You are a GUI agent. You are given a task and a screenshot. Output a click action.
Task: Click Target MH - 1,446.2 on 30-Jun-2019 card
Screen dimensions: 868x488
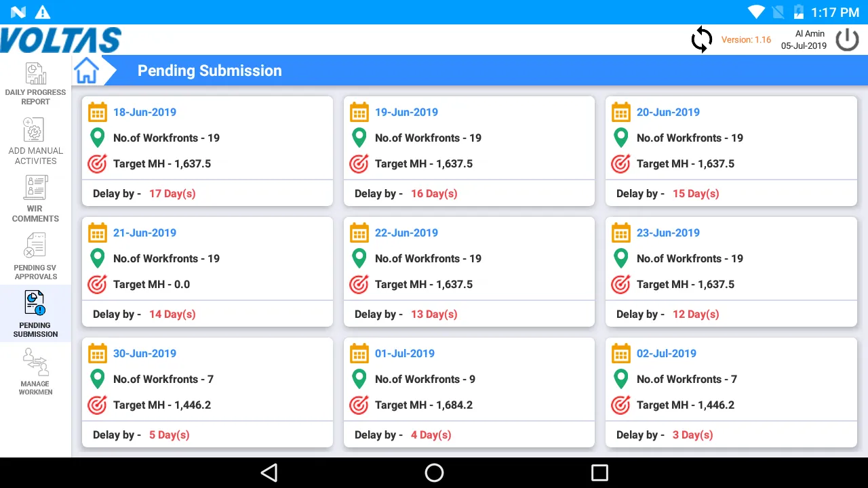(162, 405)
